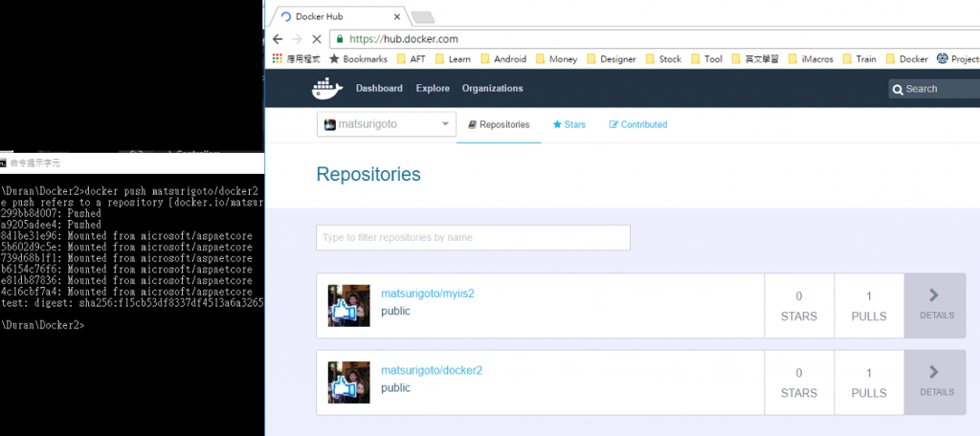Click PULLS count for matsurigoto/myiis2
The image size is (980, 436).
point(869,305)
